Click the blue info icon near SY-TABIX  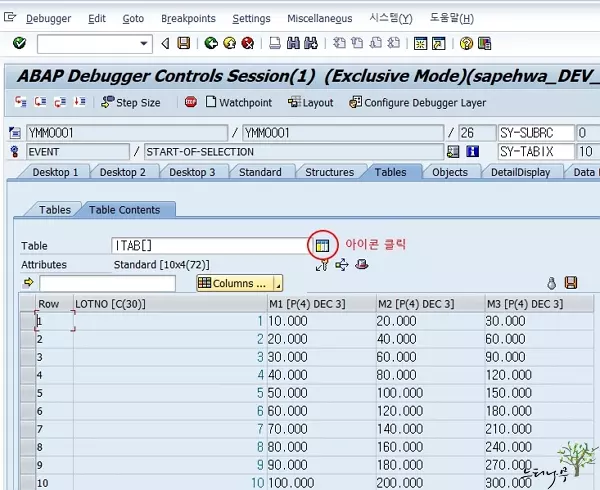click(473, 151)
